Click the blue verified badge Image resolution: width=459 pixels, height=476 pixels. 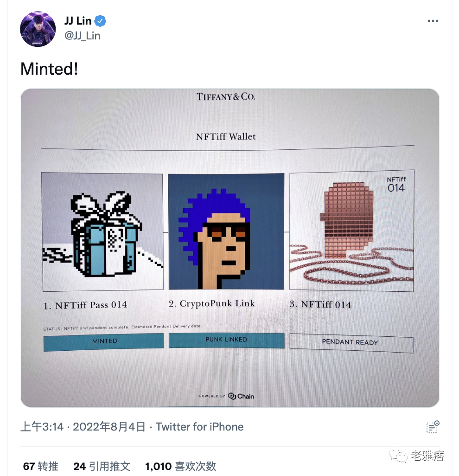(100, 21)
